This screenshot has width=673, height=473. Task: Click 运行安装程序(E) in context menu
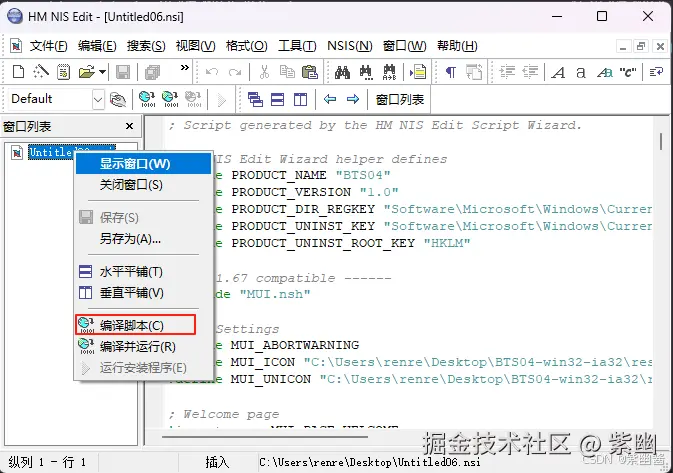[143, 368]
